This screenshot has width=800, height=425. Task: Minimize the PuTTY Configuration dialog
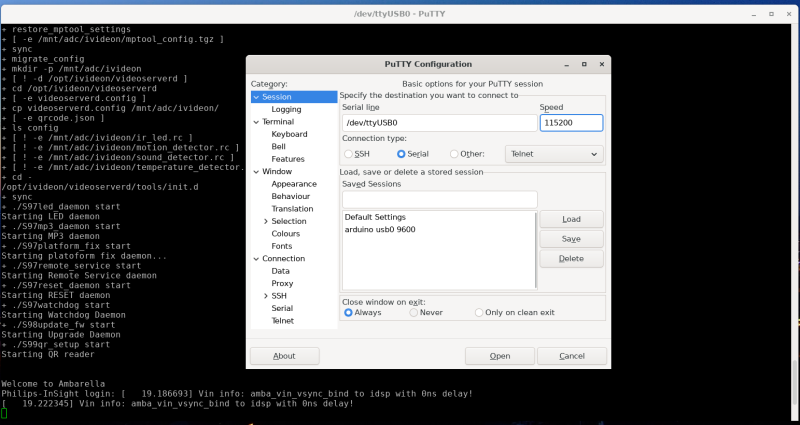pos(567,65)
